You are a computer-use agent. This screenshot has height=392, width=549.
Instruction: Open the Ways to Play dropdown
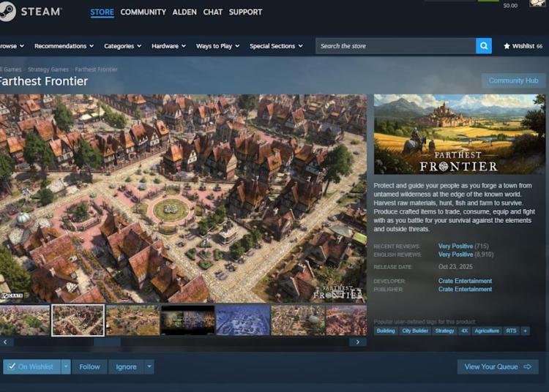217,46
